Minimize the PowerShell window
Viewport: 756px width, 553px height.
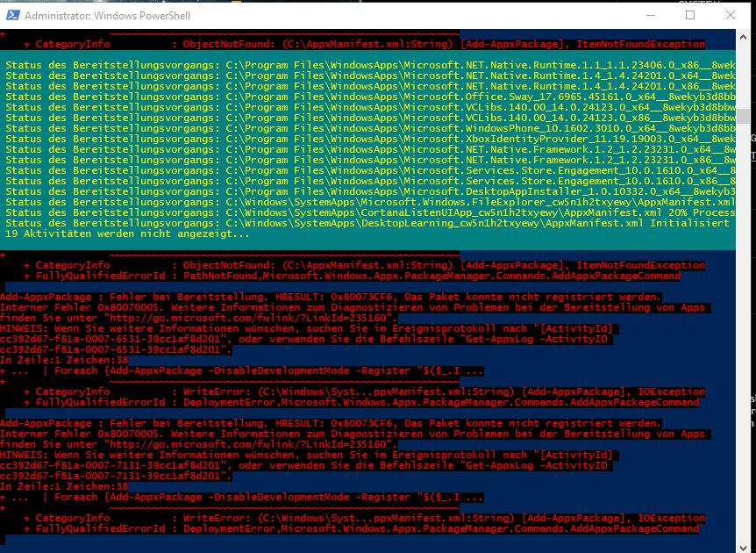651,16
